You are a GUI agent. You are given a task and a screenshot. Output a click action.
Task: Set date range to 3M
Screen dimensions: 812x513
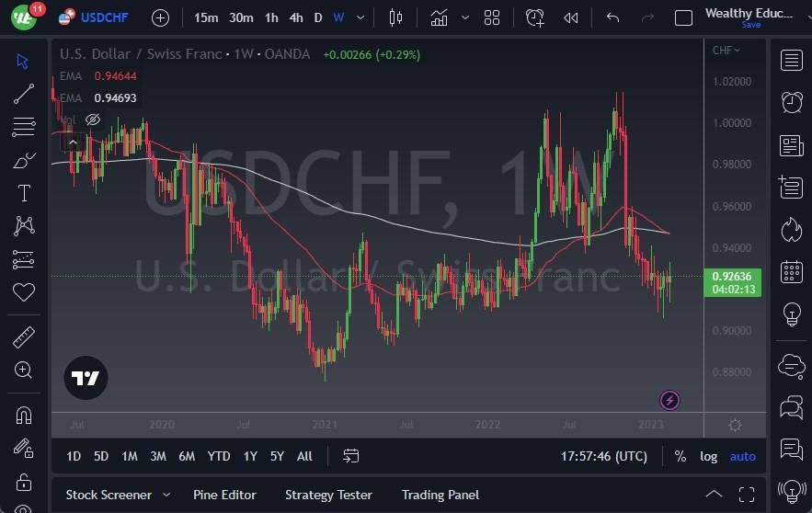pos(158,456)
